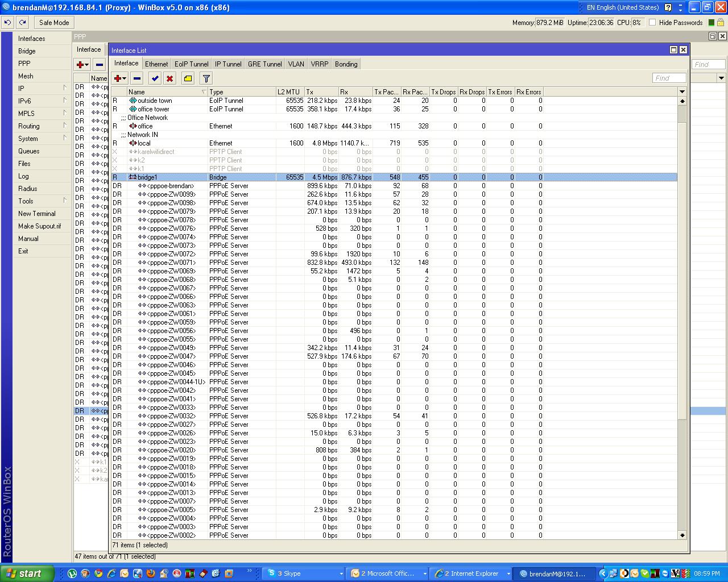Open New Terminal from the sidebar
Image resolution: width=728 pixels, height=582 pixels.
click(x=38, y=213)
